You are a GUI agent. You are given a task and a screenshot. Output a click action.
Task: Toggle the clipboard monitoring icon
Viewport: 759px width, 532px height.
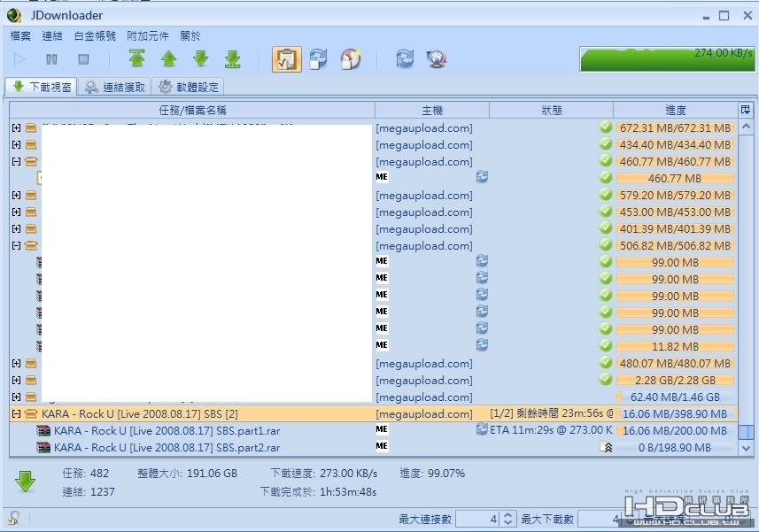pyautogui.click(x=287, y=59)
